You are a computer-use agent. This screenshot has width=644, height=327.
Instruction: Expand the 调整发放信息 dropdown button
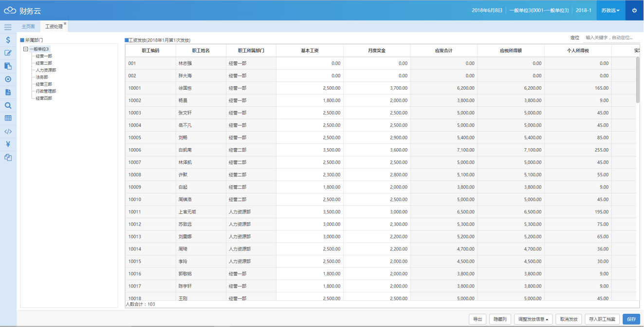click(533, 319)
